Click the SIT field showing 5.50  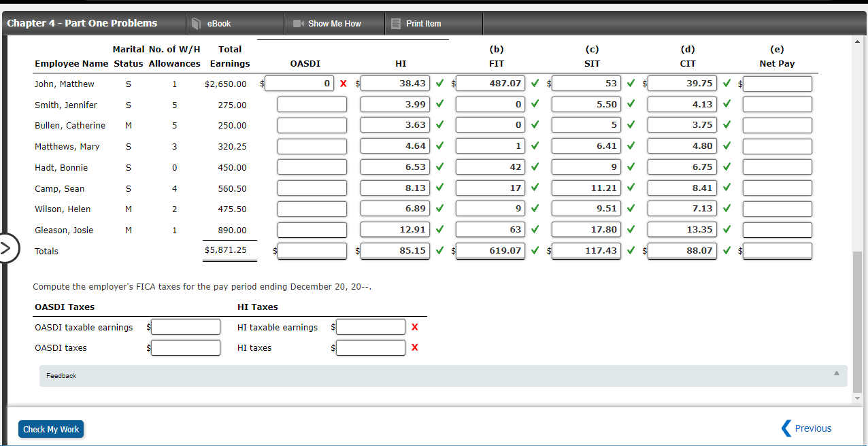tap(586, 105)
